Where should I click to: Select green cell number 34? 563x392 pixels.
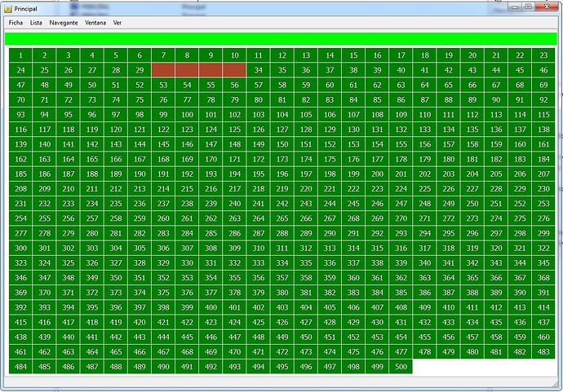click(x=258, y=70)
